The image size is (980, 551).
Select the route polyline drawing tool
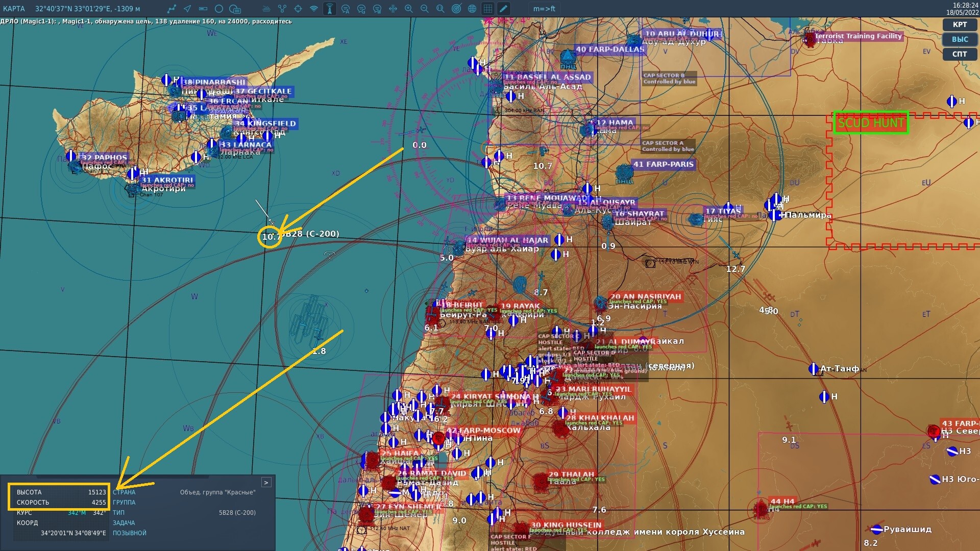172,9
